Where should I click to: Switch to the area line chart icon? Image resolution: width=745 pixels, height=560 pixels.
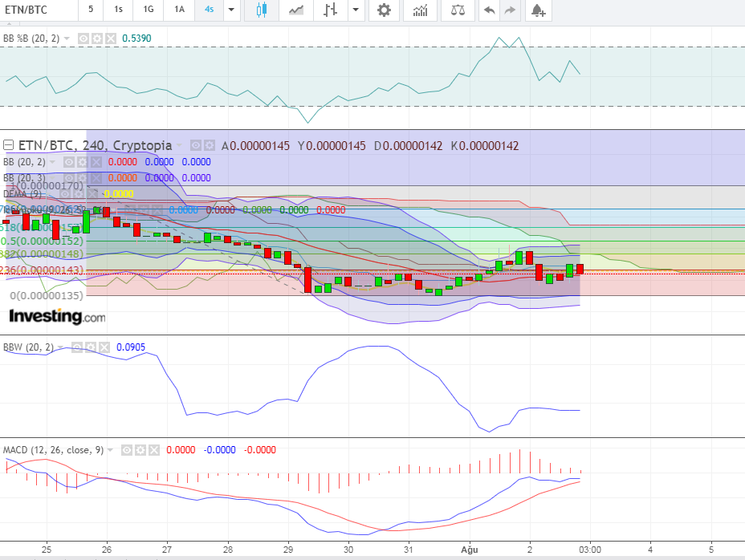tap(296, 10)
